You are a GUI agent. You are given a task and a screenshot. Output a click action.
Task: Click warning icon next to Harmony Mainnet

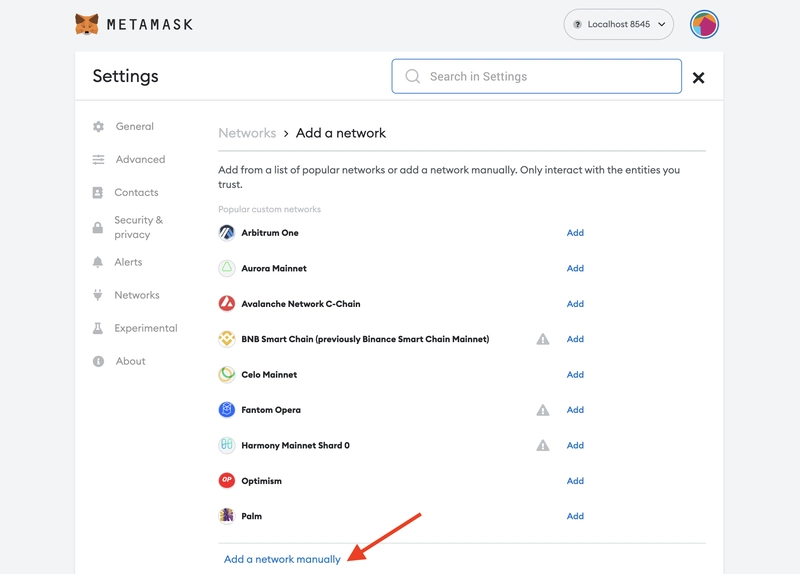pyautogui.click(x=543, y=445)
